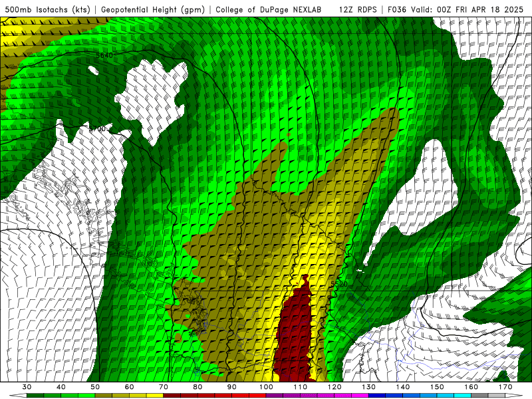
Task: Click the 120 label on the color scale
Action: click(x=334, y=387)
